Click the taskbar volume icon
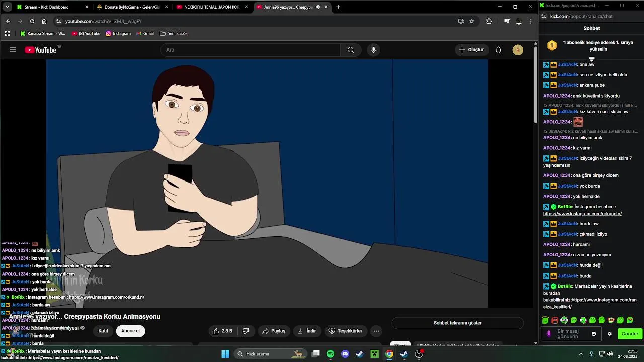This screenshot has height=362, width=644. click(x=610, y=354)
